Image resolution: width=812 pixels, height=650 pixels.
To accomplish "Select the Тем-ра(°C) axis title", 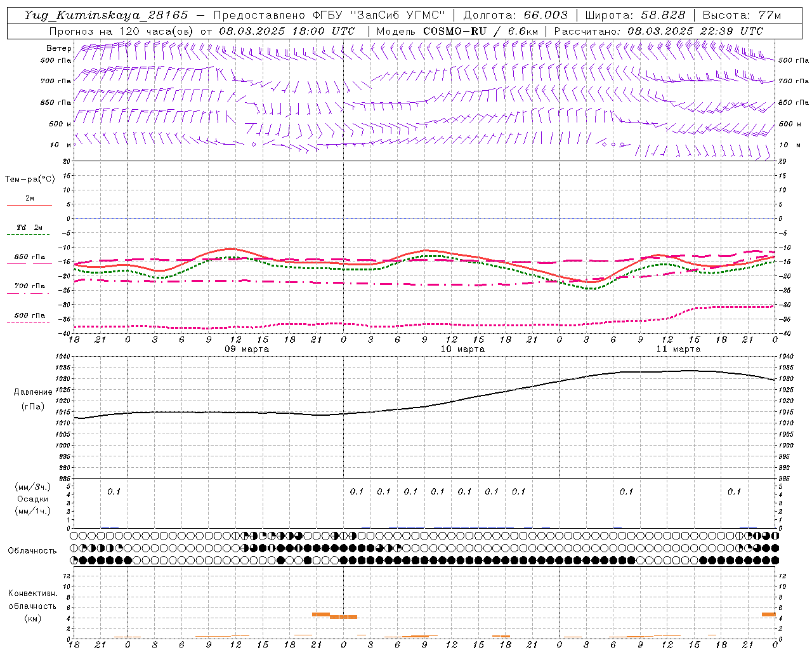I will click(x=30, y=180).
